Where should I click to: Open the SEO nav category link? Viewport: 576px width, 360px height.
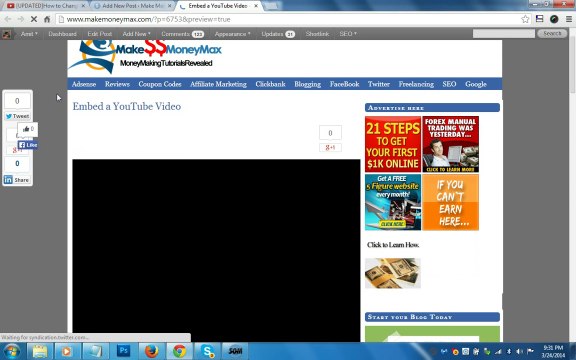pyautogui.click(x=449, y=84)
